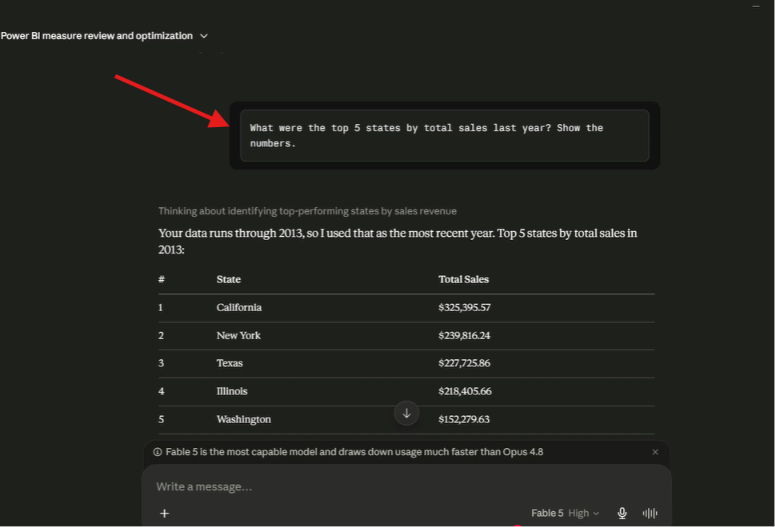Screen dimensions: 775x527
Task: Click the 'Power BI measure review and optimization' title
Action: [97, 36]
